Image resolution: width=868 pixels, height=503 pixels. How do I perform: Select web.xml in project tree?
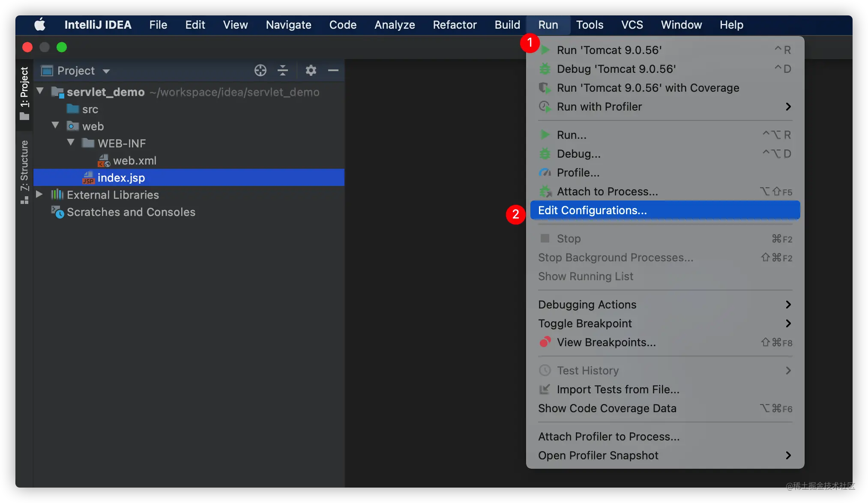[x=134, y=161]
